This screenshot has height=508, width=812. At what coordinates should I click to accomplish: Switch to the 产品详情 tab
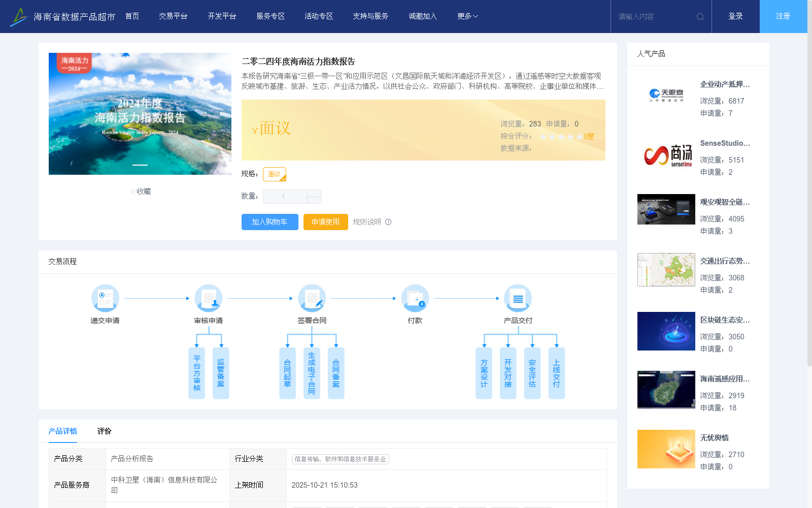tap(63, 431)
